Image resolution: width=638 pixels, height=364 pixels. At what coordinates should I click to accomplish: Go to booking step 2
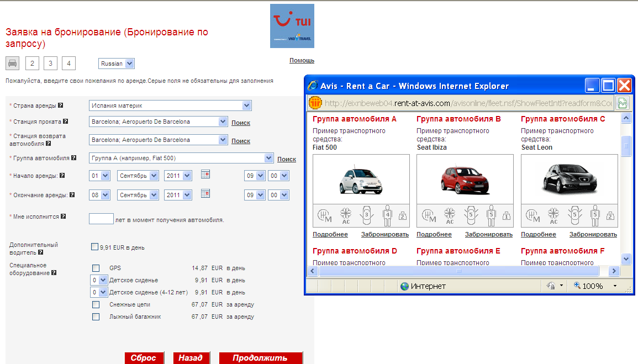coord(32,64)
